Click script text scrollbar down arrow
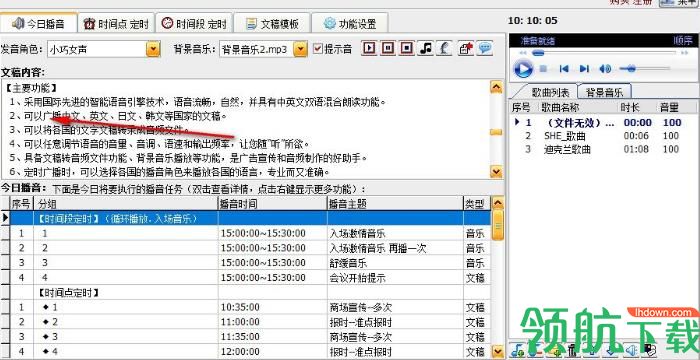Screen dimensions: 700x360 click(496, 172)
